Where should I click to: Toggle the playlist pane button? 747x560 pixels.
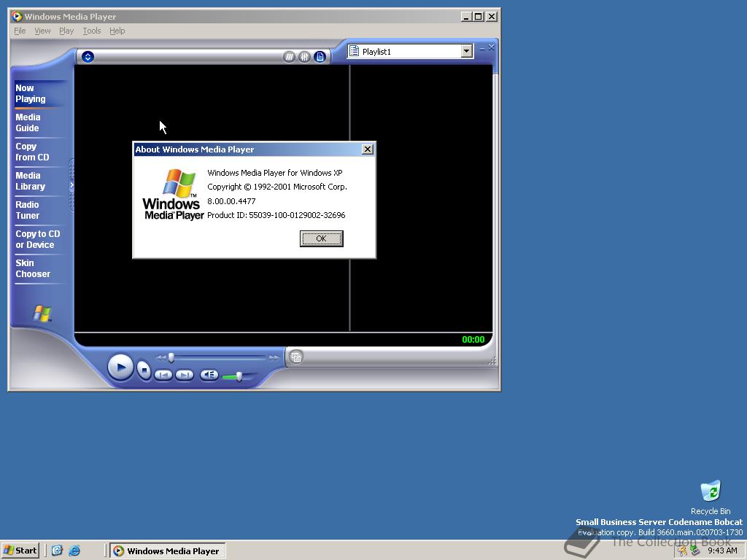320,57
